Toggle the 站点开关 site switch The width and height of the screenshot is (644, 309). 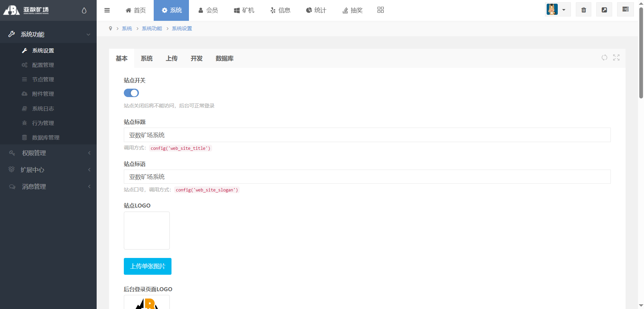click(x=131, y=93)
